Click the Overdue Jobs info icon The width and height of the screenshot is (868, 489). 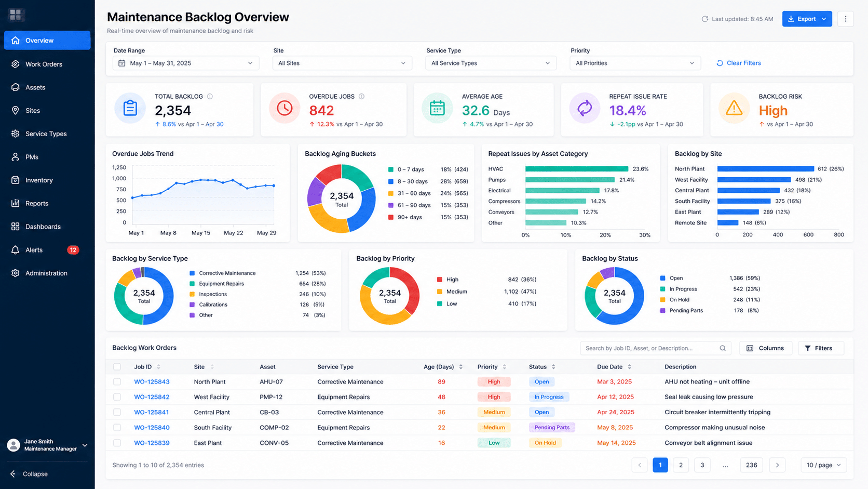362,96
